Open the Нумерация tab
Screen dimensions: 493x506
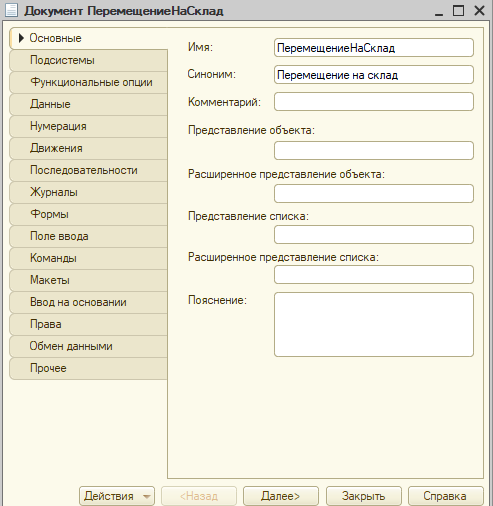[x=89, y=126]
